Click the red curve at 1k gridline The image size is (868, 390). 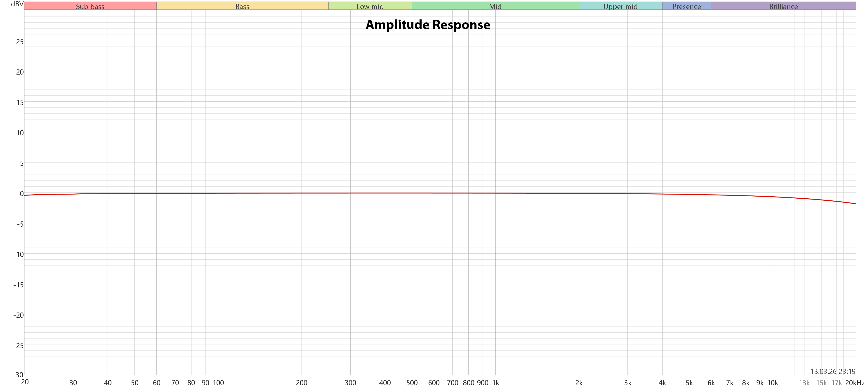[495, 193]
